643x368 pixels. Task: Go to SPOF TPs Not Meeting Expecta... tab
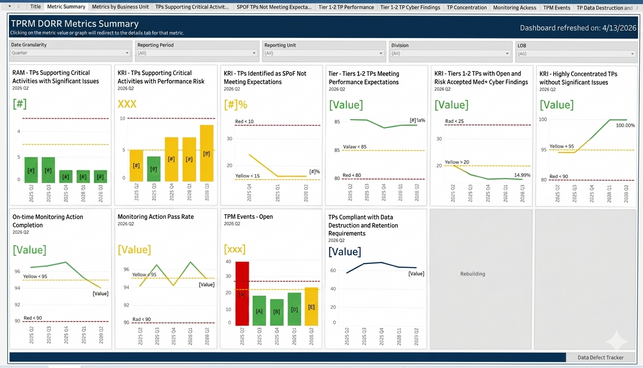point(274,7)
